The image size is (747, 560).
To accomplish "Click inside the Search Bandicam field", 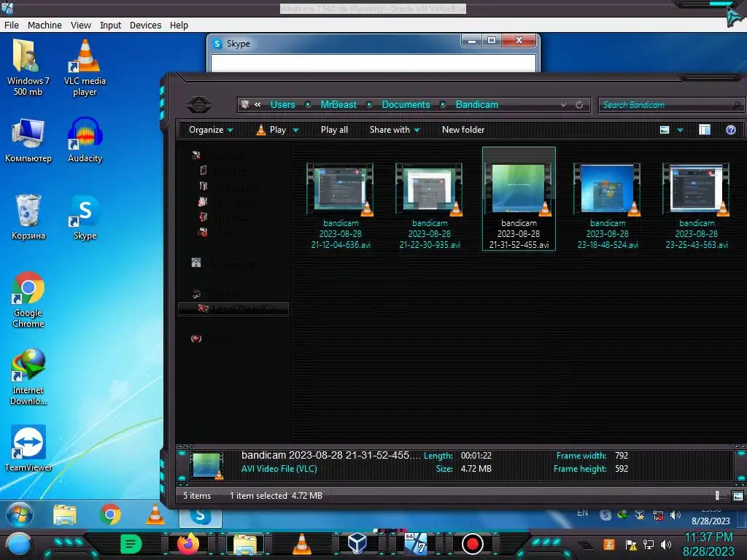I will click(670, 105).
